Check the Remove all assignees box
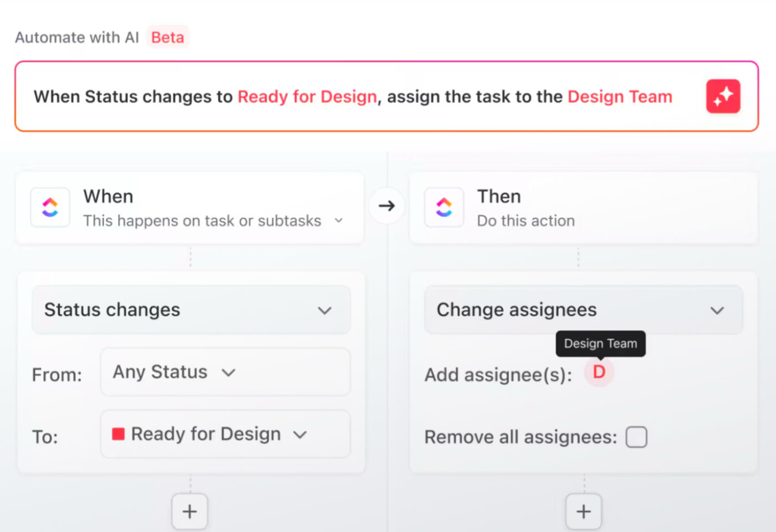The image size is (776, 532). pos(636,437)
